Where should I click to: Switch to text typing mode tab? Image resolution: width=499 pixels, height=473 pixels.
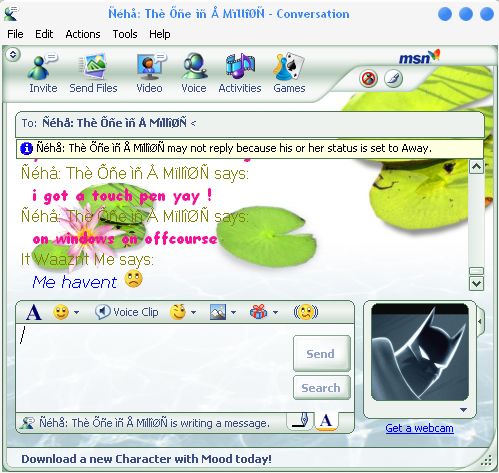point(326,421)
